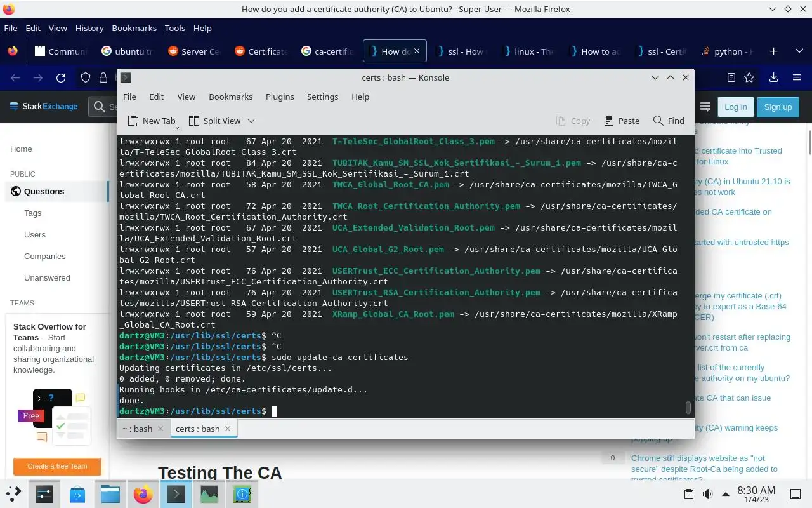Viewport: 812px width, 508px height.
Task: Open the Stack Exchange sites switcher icon
Action: (705, 107)
